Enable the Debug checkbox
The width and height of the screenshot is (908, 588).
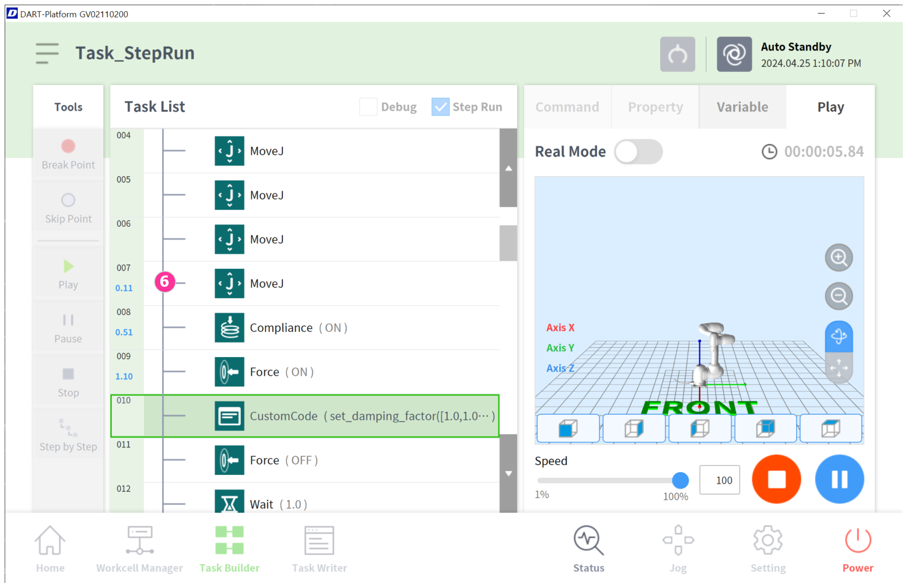pos(368,107)
